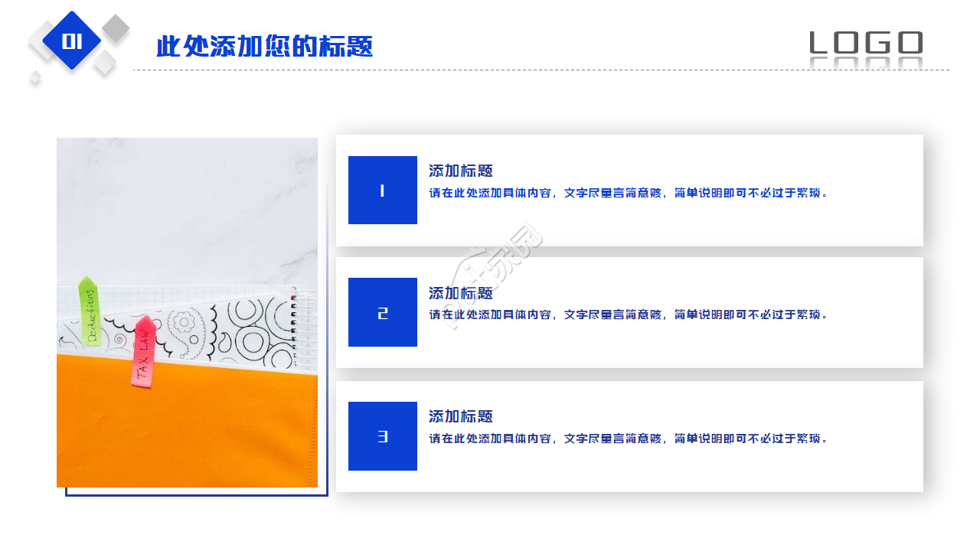Image resolution: width=980 pixels, height=551 pixels.
Task: Click the body text in the third card
Action: click(629, 439)
